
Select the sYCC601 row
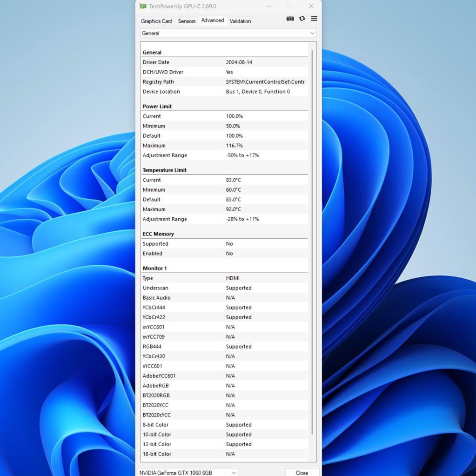pos(225,366)
